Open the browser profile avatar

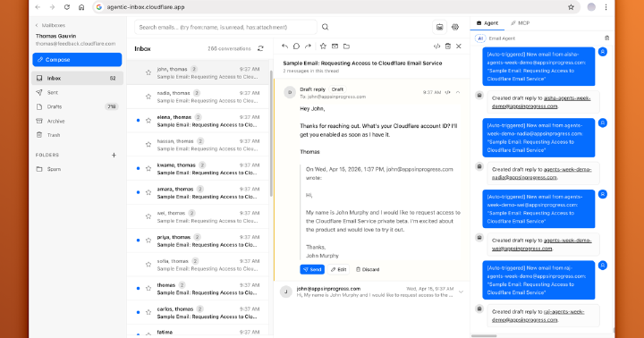591,7
